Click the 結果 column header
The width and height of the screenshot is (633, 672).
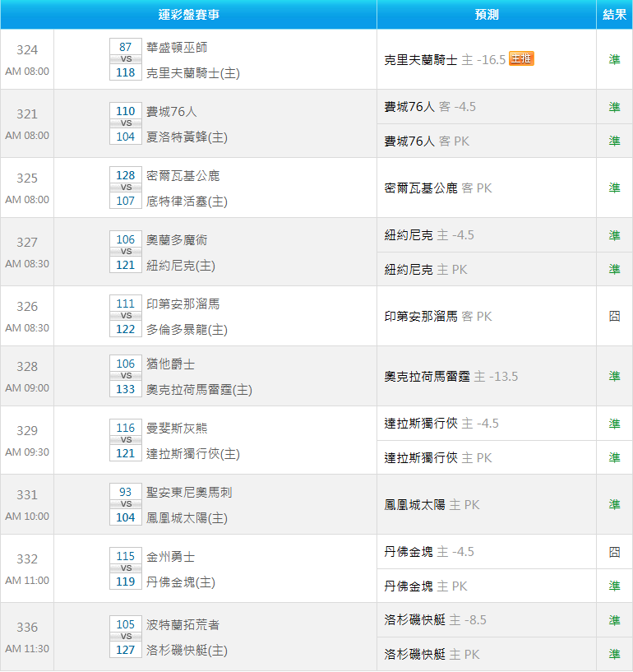click(615, 15)
